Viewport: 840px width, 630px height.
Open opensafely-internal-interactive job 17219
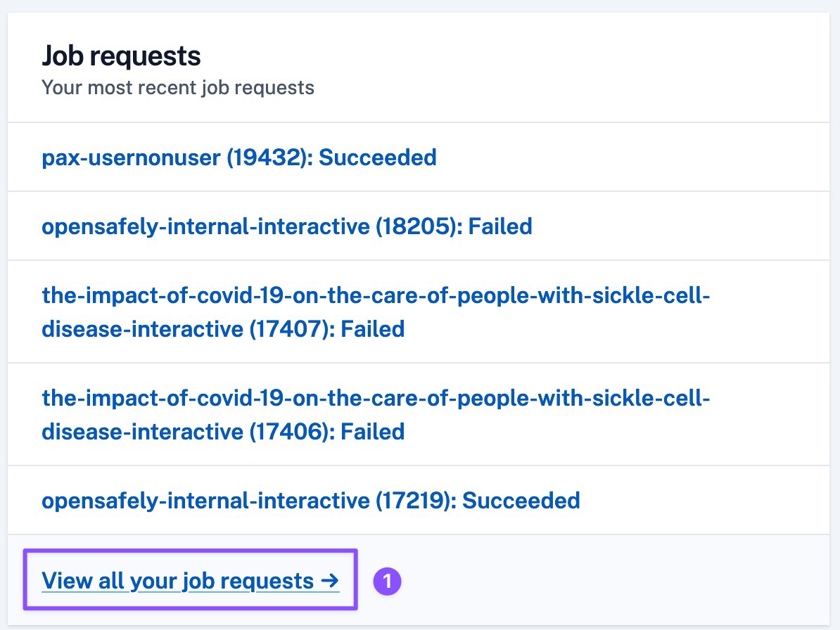tap(310, 500)
